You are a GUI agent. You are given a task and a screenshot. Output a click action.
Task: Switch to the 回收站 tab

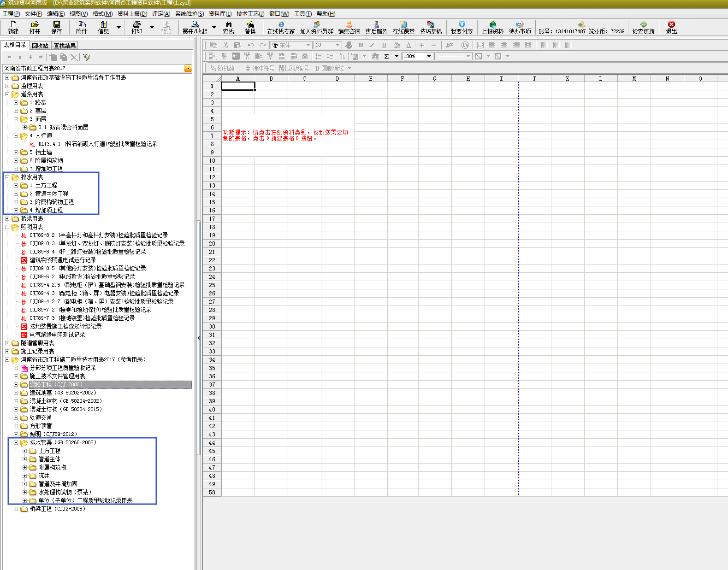40,46
